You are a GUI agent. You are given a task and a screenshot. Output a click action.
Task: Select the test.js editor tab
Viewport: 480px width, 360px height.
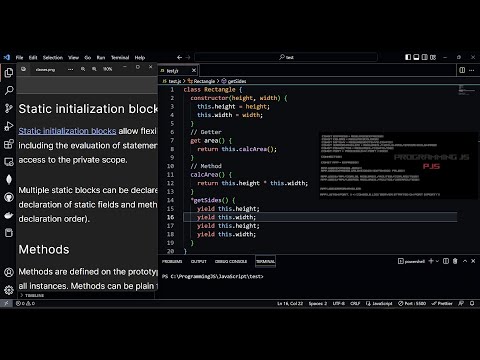click(x=178, y=71)
